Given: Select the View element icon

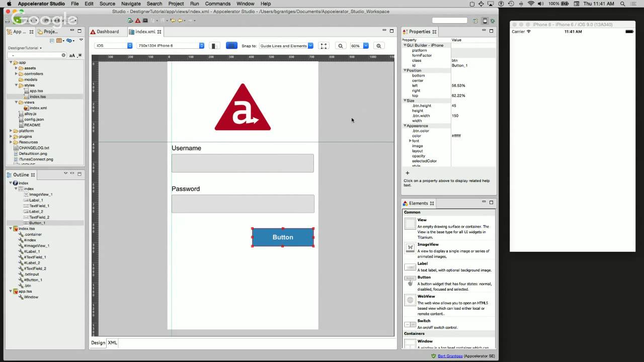Looking at the screenshot, I should click(x=410, y=224).
